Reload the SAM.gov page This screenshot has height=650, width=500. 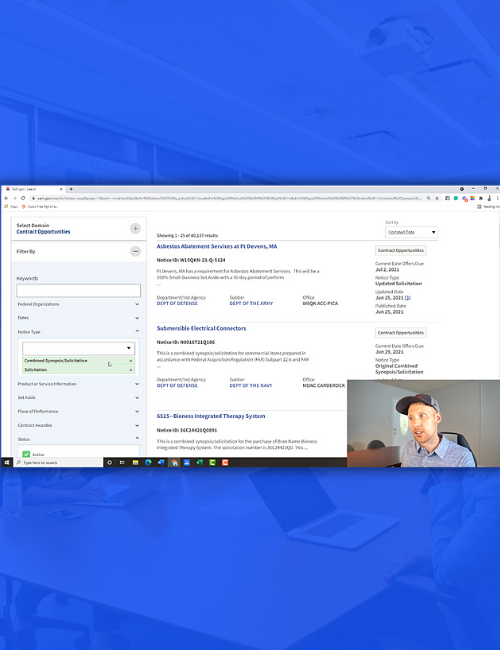(23, 198)
